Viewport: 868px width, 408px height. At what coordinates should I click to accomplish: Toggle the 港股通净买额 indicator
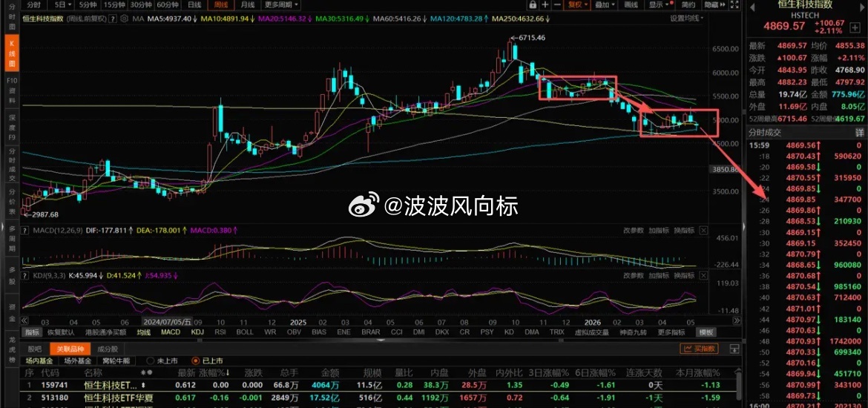coord(105,332)
